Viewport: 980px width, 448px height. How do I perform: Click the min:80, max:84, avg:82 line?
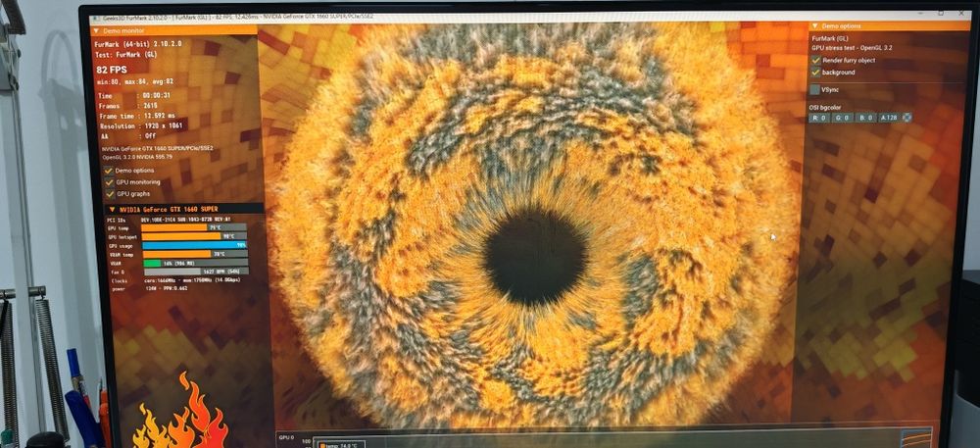click(x=135, y=81)
